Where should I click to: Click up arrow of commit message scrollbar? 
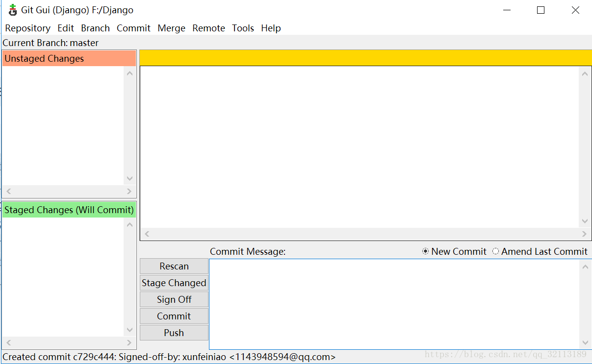click(585, 267)
